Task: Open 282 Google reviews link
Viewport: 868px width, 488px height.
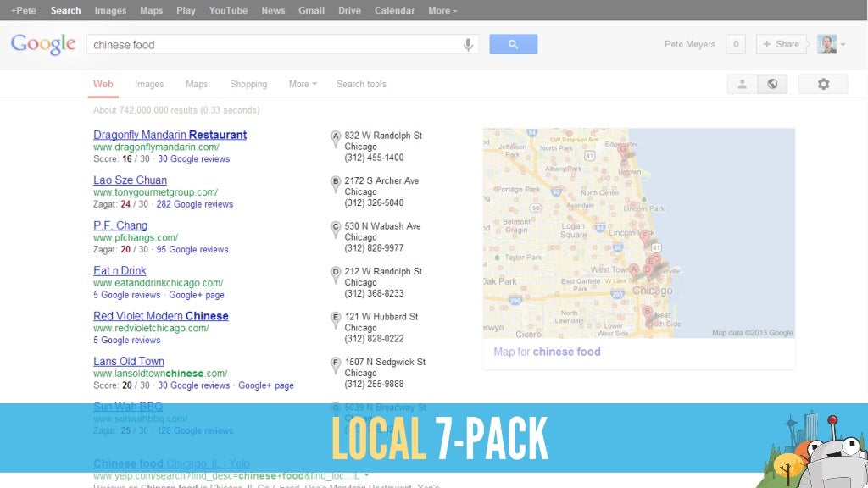Action: click(194, 204)
